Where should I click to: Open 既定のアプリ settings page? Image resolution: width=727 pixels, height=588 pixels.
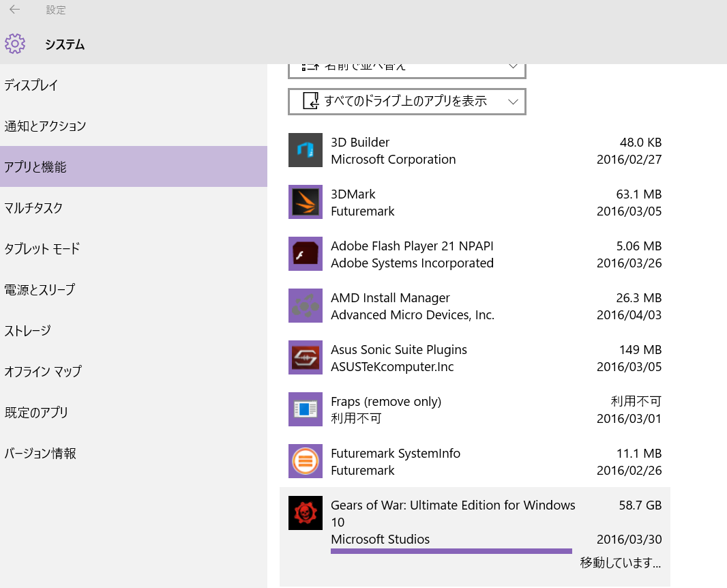pos(134,412)
